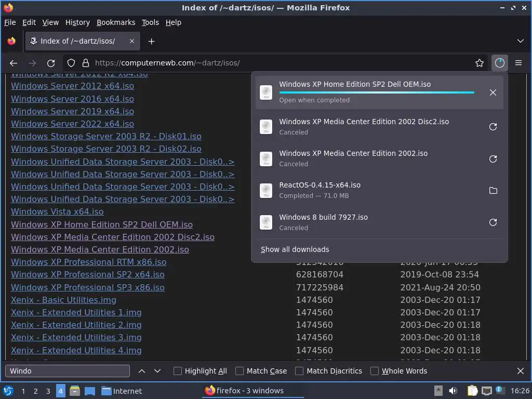Open Windows Server 2022 x64.iso link
Viewport: 532px width, 399px height.
click(x=72, y=124)
